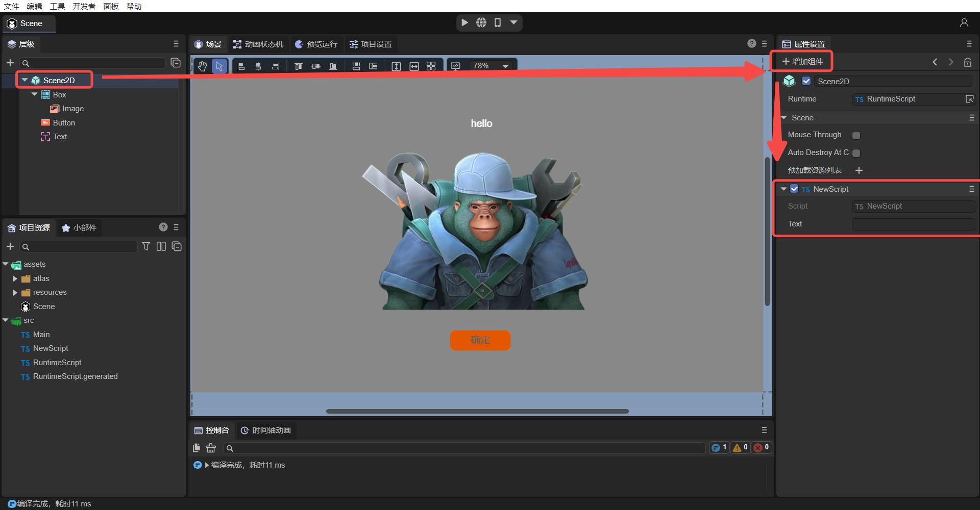
Task: Toggle the Scene2D node active checkbox
Action: click(x=806, y=81)
